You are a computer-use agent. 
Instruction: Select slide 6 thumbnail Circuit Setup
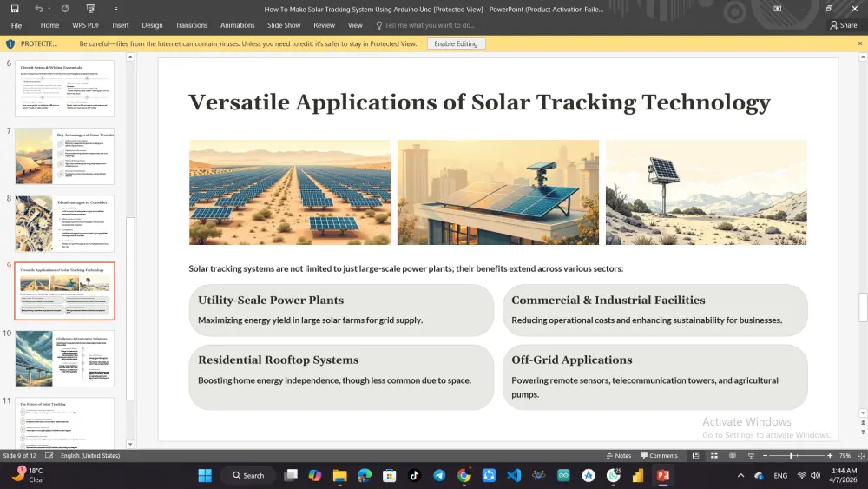click(x=65, y=89)
